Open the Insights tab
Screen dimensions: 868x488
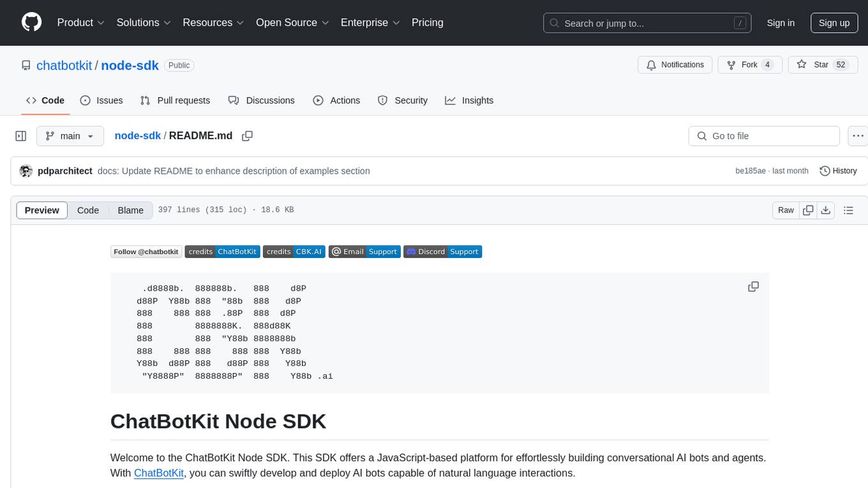pos(469,100)
